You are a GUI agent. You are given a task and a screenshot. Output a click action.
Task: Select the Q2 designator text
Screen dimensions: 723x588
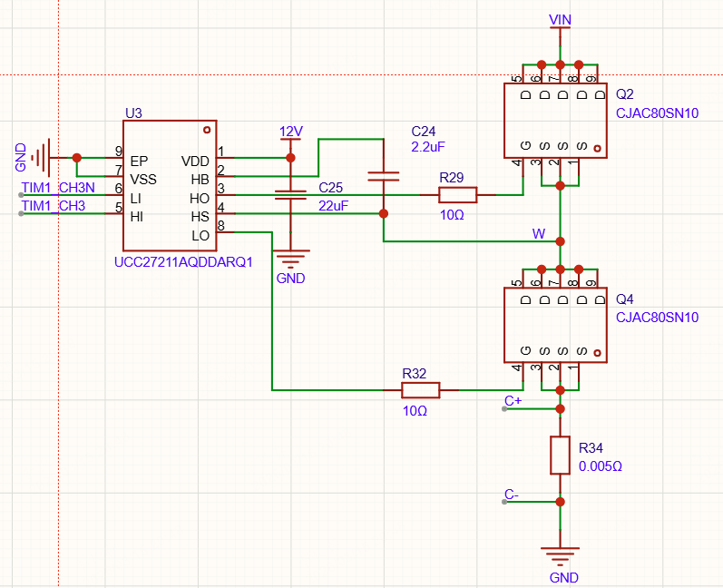(x=625, y=94)
